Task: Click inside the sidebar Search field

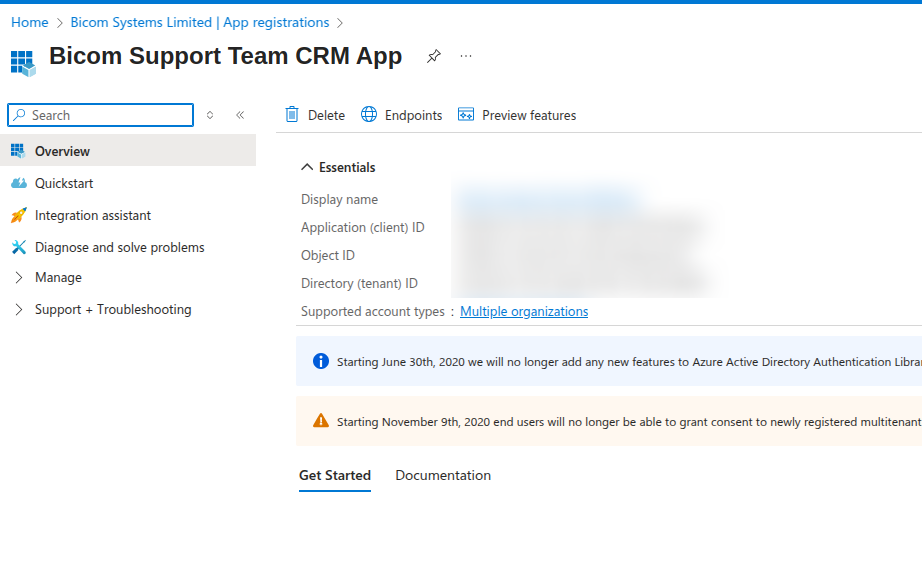Action: pyautogui.click(x=101, y=115)
